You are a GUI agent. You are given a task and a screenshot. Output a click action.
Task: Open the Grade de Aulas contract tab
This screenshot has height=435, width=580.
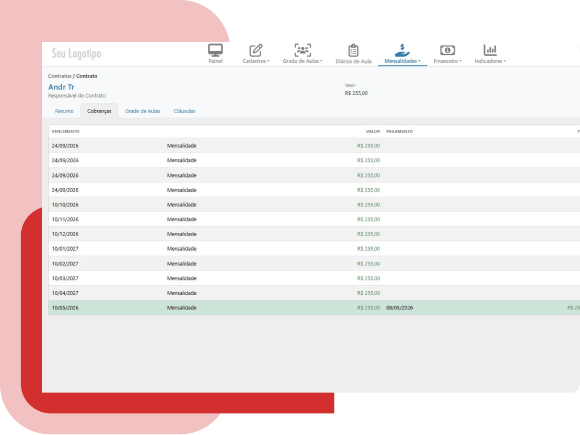(142, 111)
